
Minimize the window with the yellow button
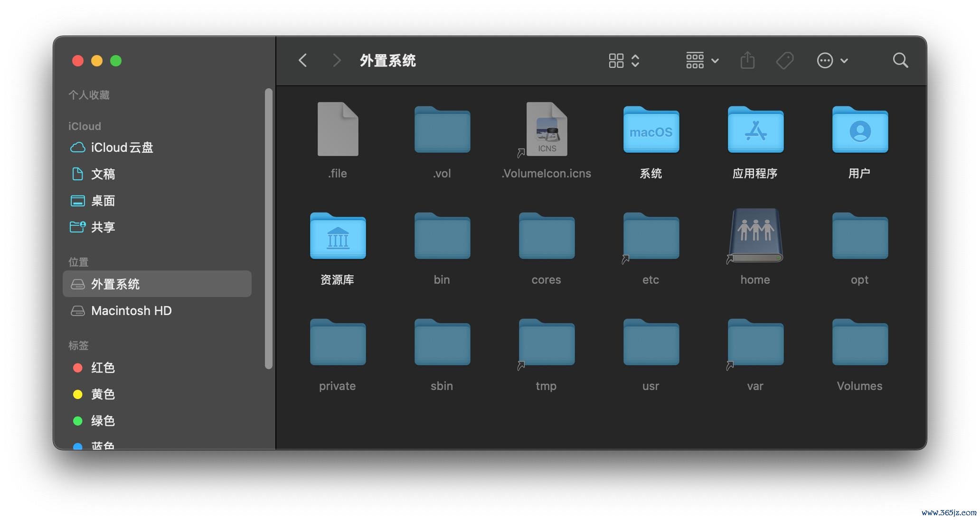pos(97,61)
